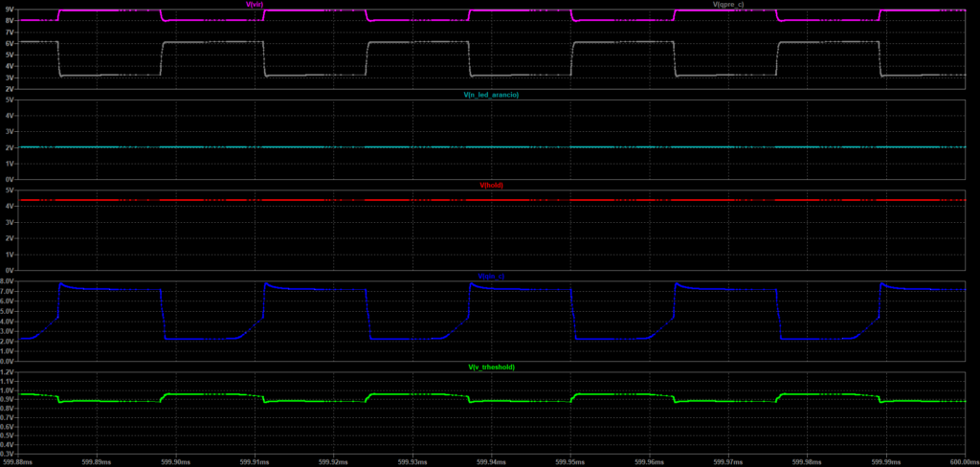Select the V(qpre_c) trace label

click(728, 5)
